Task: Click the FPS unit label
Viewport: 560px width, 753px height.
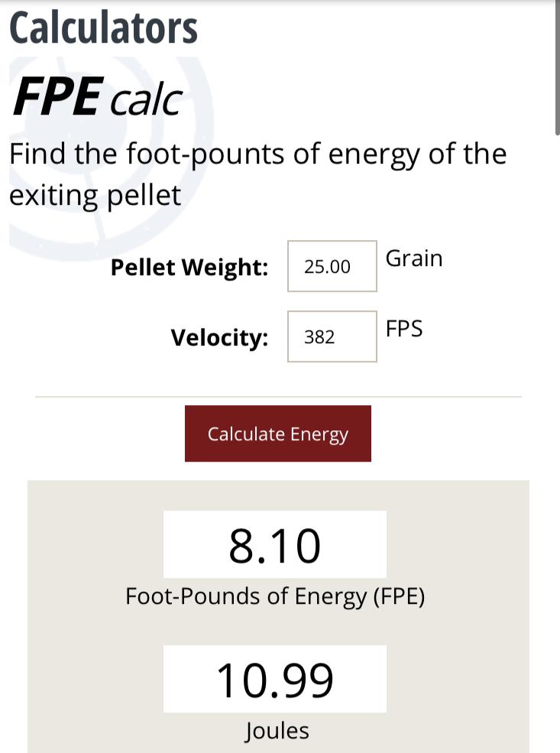Action: tap(404, 329)
